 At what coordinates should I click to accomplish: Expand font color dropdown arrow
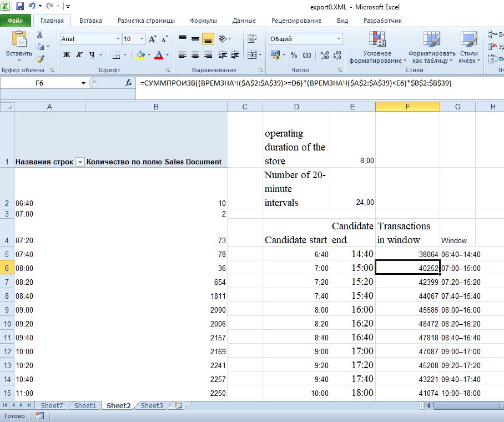coord(168,55)
